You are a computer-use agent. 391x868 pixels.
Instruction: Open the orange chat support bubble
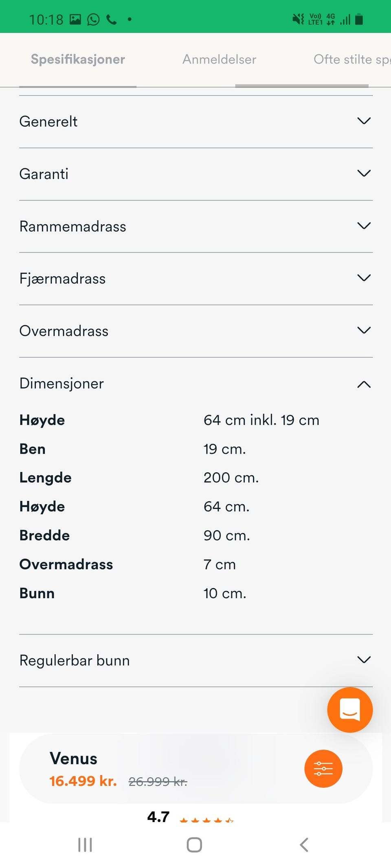349,710
